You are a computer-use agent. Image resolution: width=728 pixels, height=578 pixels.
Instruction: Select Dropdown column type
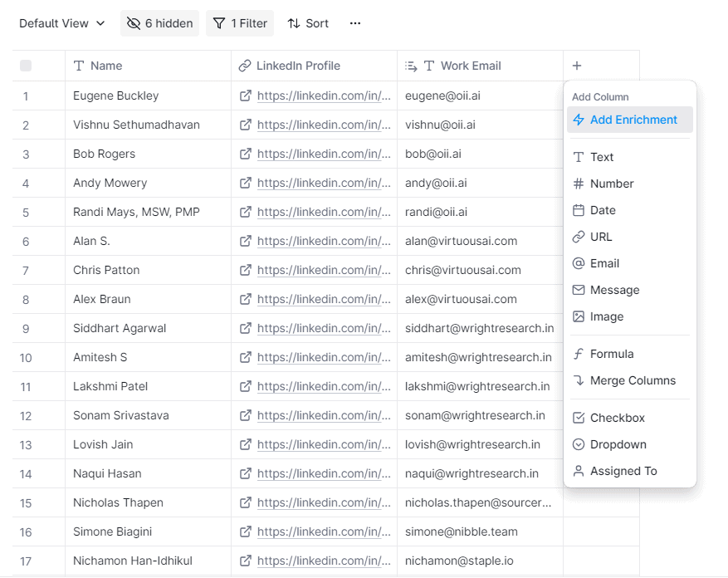618,444
